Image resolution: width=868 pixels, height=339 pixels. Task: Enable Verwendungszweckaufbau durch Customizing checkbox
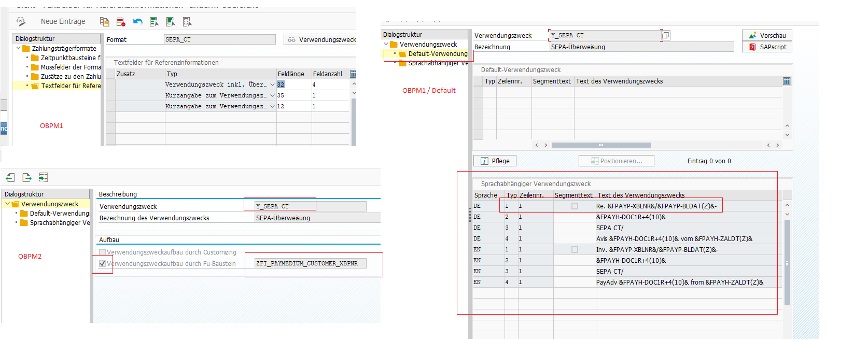tap(103, 252)
